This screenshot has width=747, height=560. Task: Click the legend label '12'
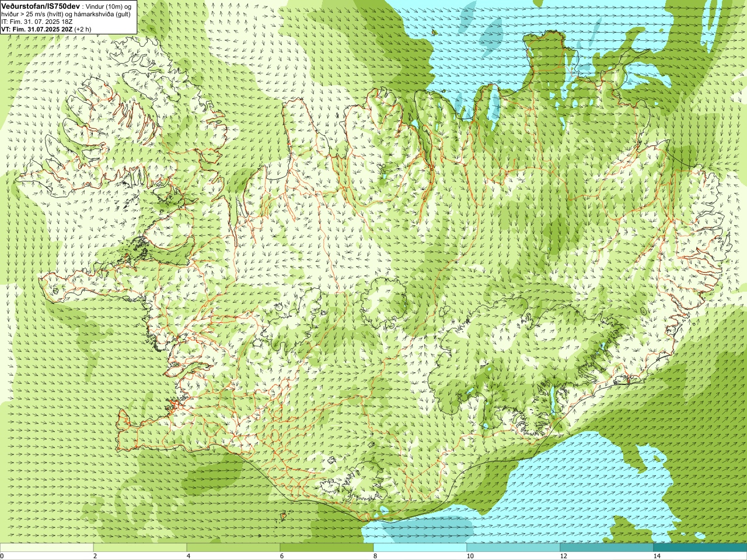[x=563, y=556]
